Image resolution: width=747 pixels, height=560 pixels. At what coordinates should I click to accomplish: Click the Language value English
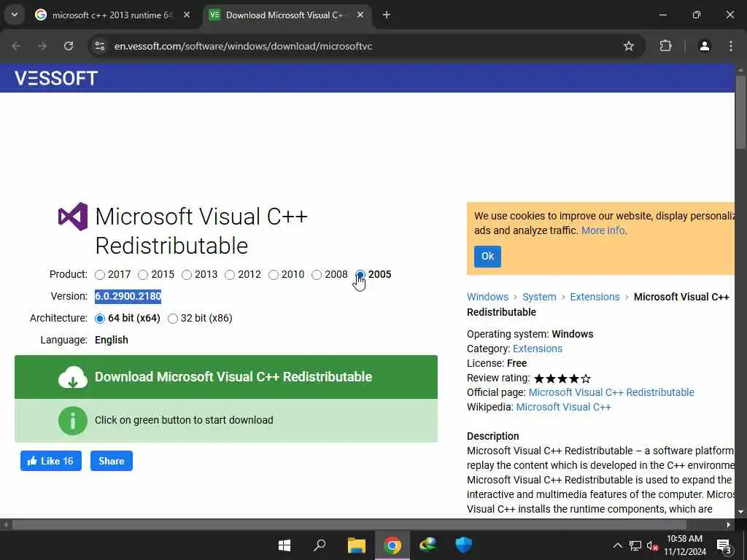(x=112, y=340)
